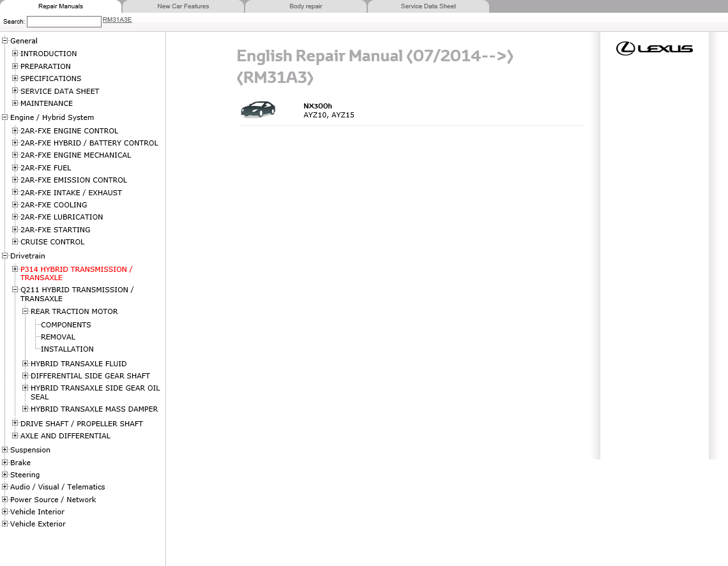
Task: Open the Body repair tab
Action: 305,6
